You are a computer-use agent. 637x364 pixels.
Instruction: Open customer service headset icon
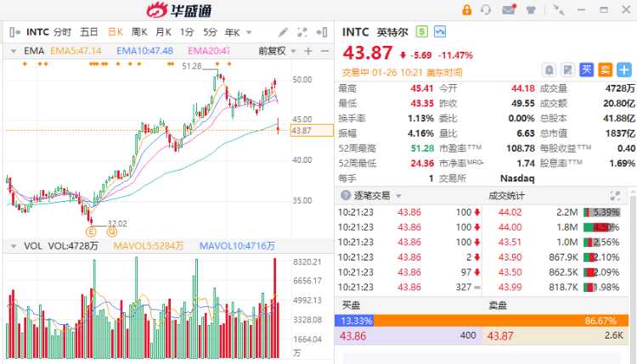(x=486, y=9)
